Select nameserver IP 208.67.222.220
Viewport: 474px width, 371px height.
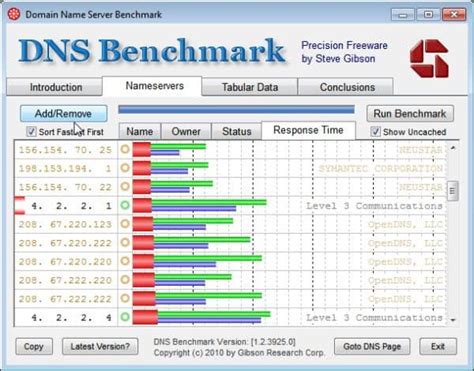(x=65, y=280)
